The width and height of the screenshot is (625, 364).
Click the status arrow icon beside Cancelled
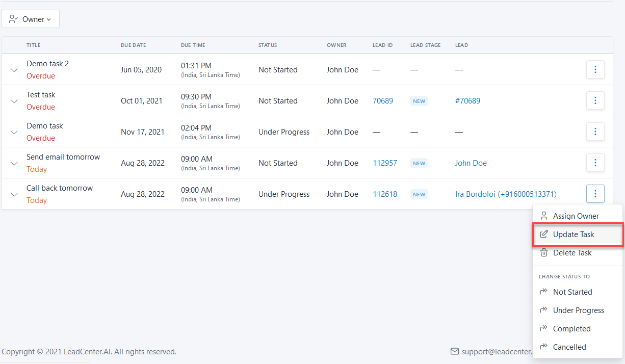[543, 347]
